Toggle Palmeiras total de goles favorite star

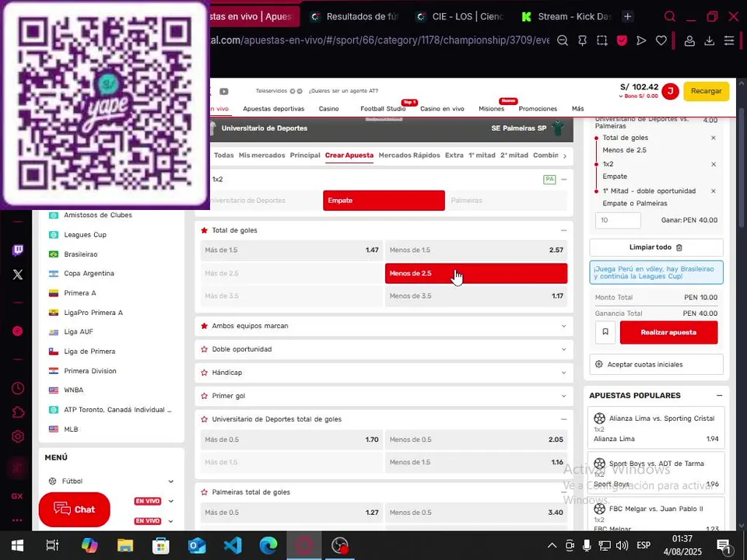point(205,492)
